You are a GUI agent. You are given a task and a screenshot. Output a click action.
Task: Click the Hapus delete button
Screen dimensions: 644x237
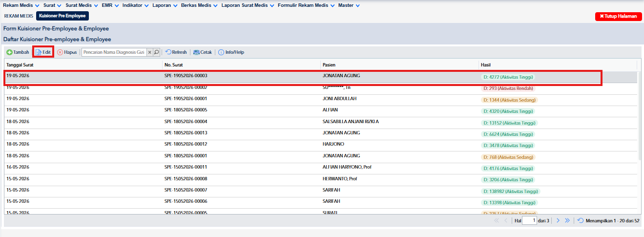point(67,52)
